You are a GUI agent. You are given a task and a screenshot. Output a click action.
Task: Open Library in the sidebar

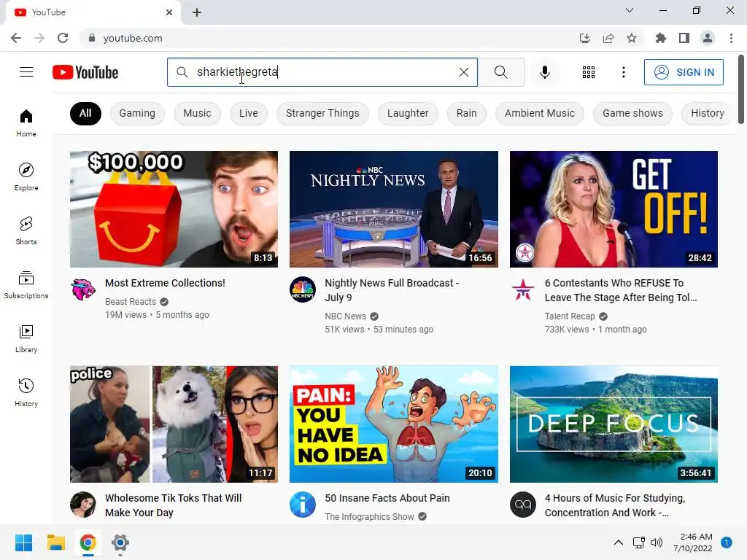point(26,338)
